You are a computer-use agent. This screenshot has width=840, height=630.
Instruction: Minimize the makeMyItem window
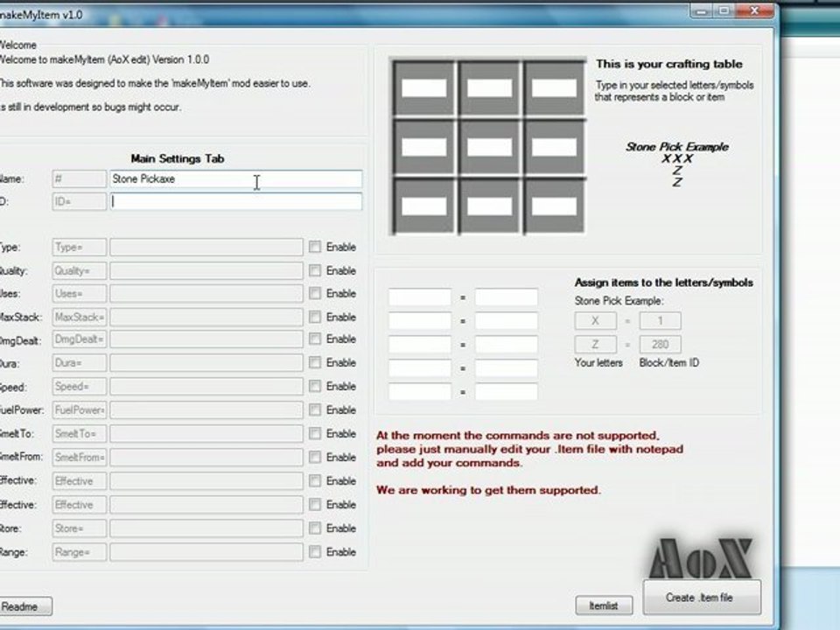click(702, 10)
